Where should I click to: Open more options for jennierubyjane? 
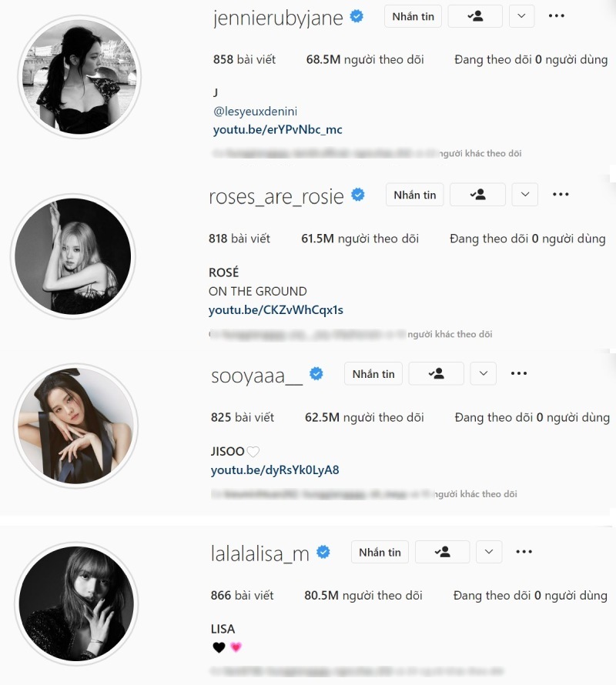(x=556, y=16)
